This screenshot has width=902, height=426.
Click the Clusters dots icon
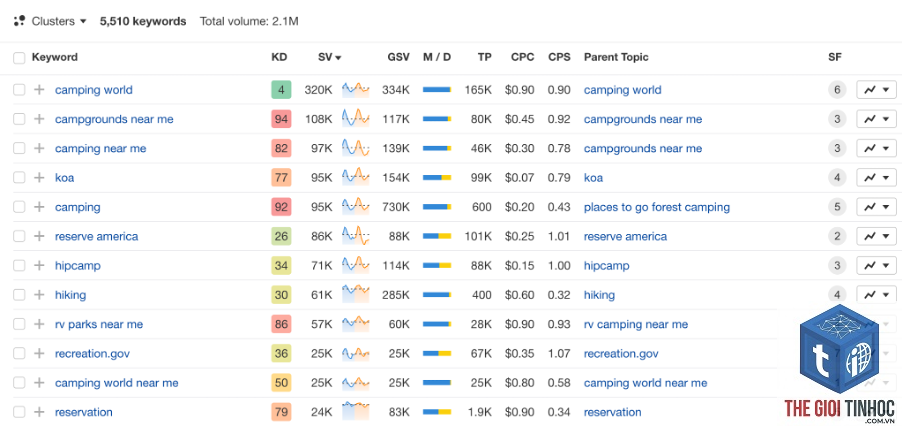click(20, 21)
